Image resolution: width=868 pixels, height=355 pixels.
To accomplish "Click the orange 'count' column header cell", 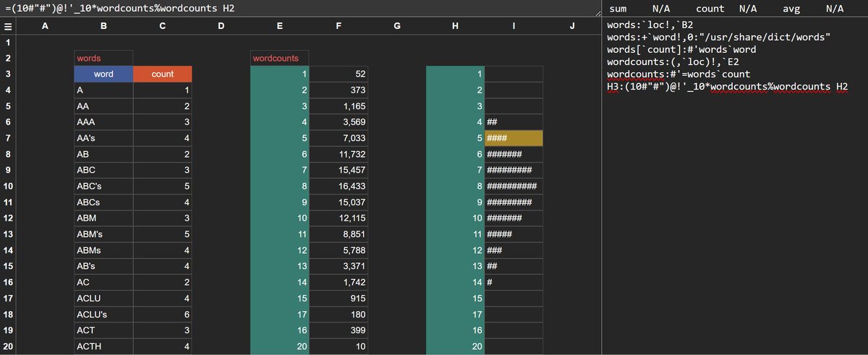I will tap(162, 74).
